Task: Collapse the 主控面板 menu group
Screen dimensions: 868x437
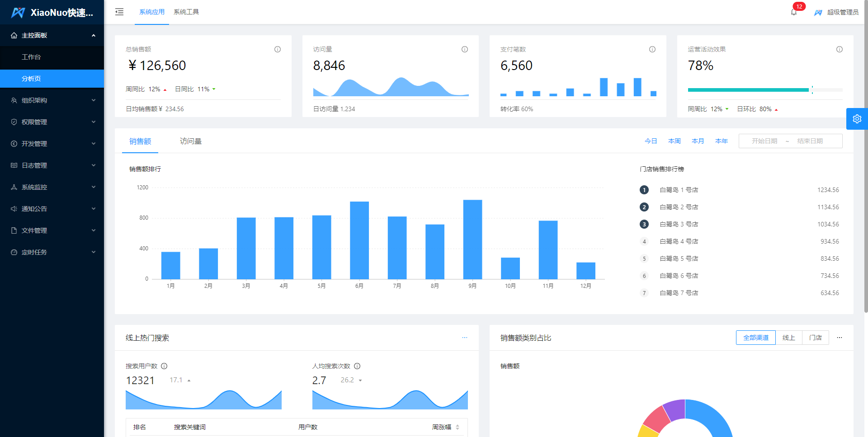Action: pyautogui.click(x=94, y=35)
